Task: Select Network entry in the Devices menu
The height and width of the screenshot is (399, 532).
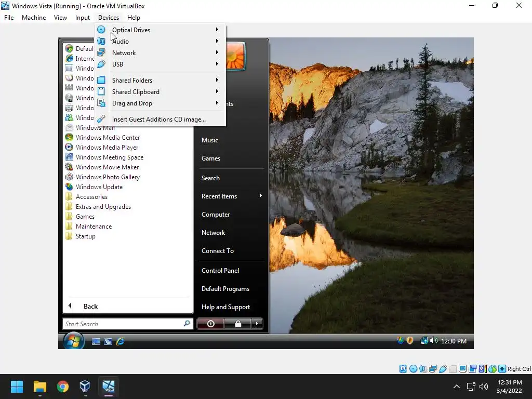Action: click(x=160, y=52)
